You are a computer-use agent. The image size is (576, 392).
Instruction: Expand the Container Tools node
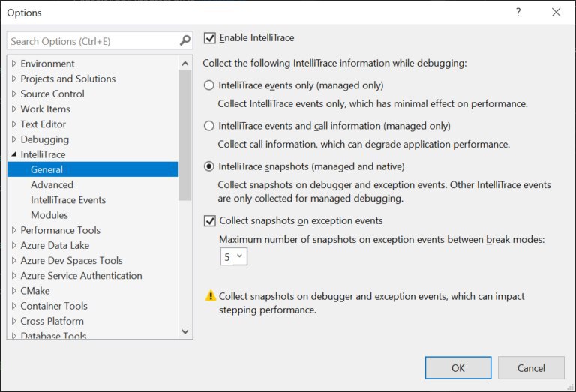click(14, 306)
